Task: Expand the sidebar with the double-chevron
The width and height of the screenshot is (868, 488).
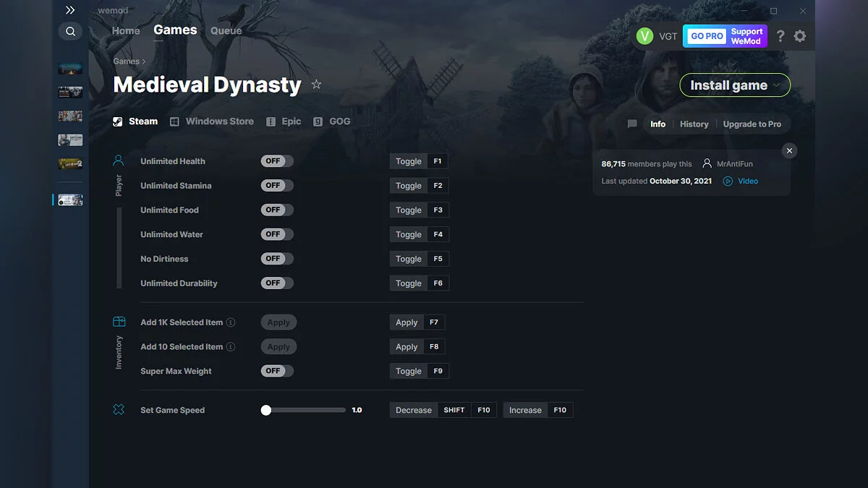Action: (70, 10)
